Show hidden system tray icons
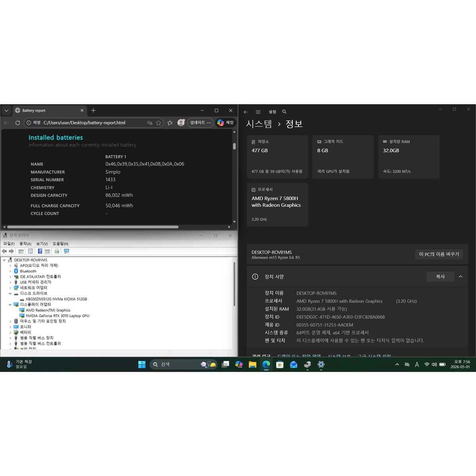 397,365
